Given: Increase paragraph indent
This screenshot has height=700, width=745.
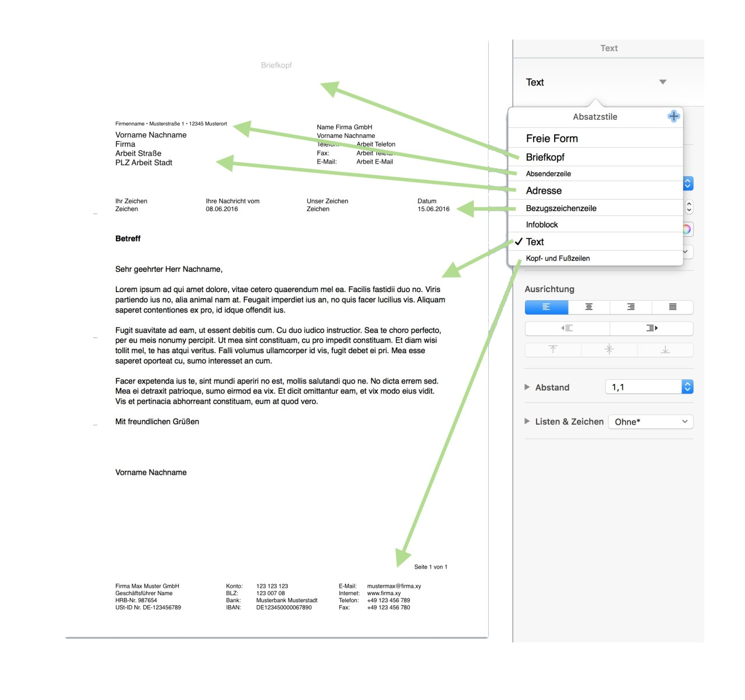Looking at the screenshot, I should [x=651, y=329].
